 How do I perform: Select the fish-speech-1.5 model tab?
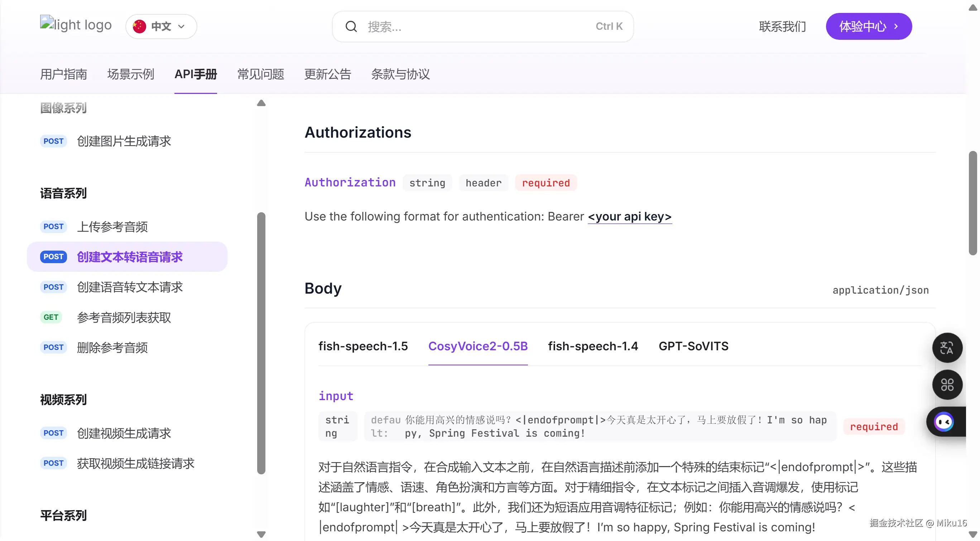[363, 346]
